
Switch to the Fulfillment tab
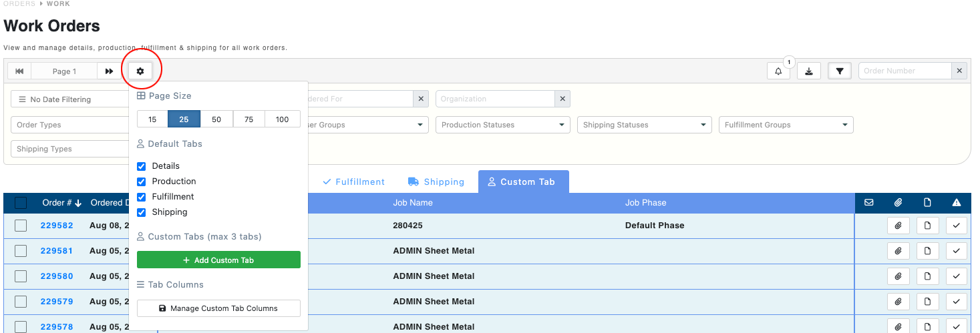[353, 182]
